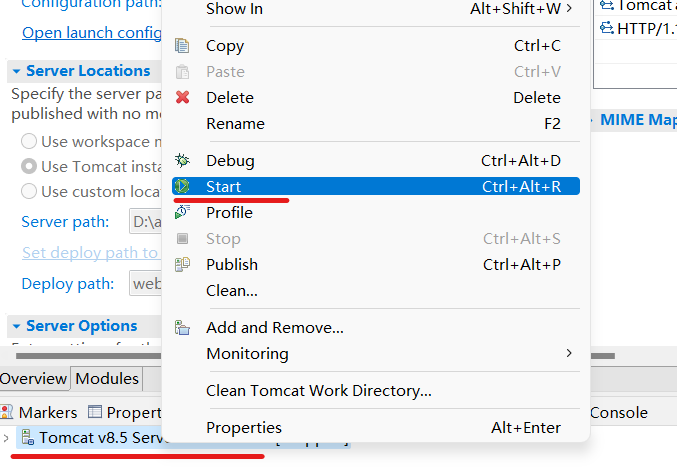Viewport: 677px width, 472px height.
Task: Expand the Monitoring submenu arrow
Action: [x=569, y=353]
